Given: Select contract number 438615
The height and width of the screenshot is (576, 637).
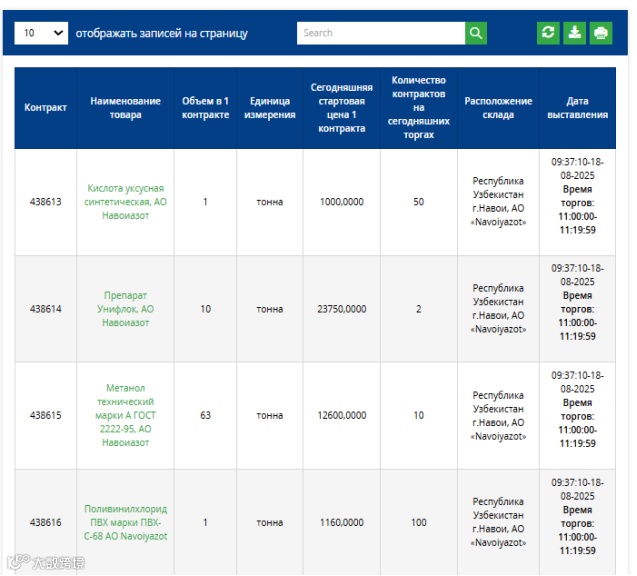Looking at the screenshot, I should tap(46, 416).
